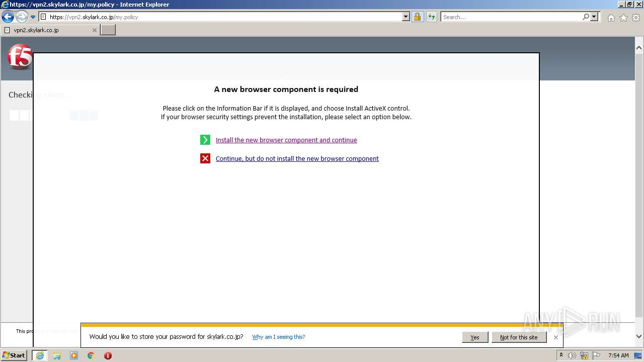Click the refresh page icon
This screenshot has height=362, width=644.
pyautogui.click(x=432, y=17)
